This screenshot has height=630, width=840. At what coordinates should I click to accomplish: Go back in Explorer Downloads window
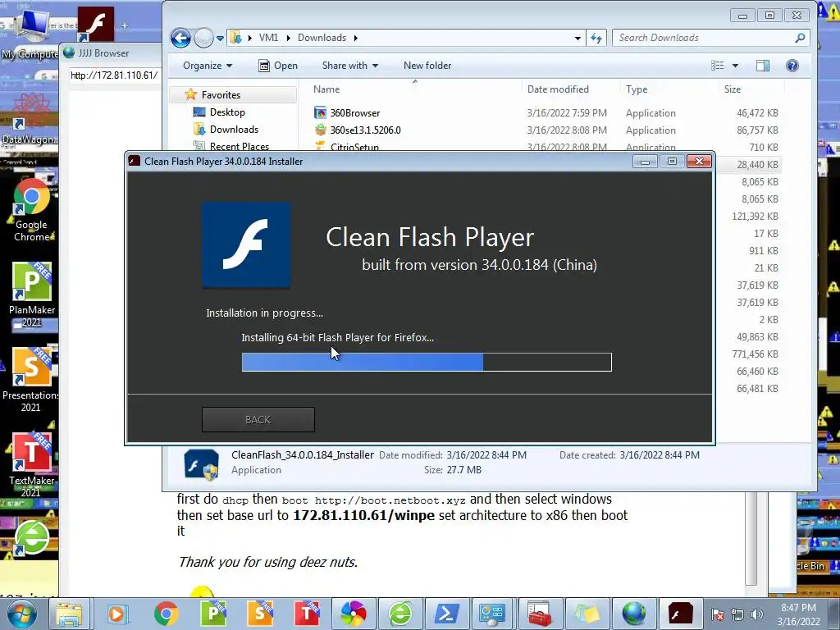180,38
